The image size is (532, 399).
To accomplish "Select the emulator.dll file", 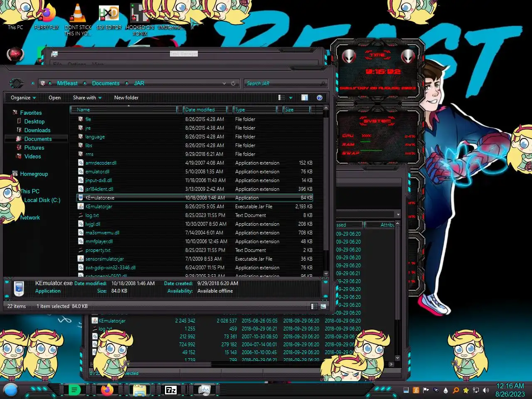I will click(x=195, y=172).
